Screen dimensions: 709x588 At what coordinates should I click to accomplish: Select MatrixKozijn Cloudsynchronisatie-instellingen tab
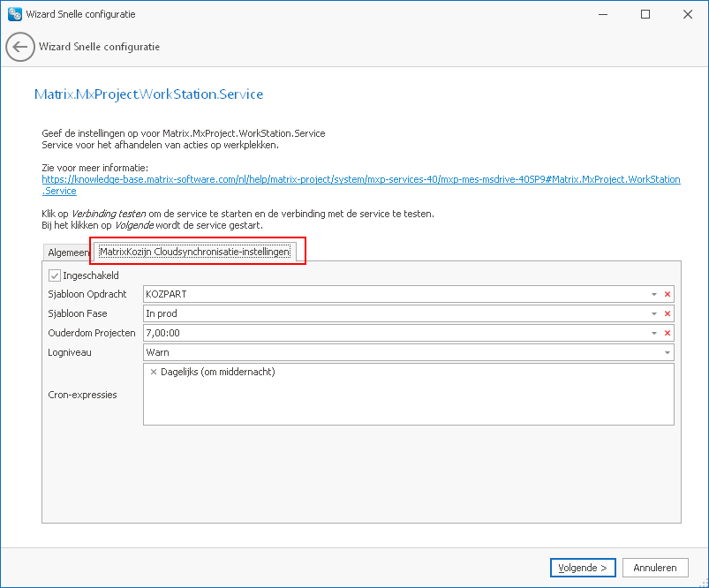(x=194, y=253)
